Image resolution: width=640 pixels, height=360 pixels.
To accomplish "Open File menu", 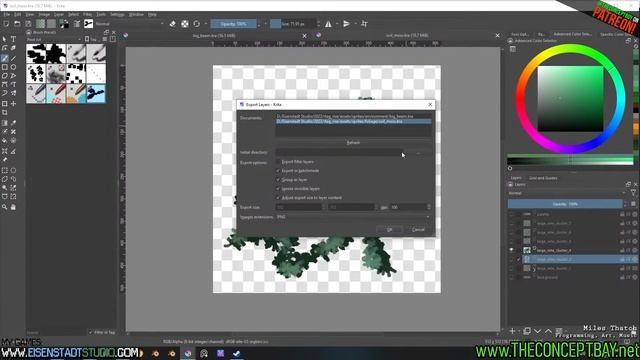I will [x=7, y=14].
